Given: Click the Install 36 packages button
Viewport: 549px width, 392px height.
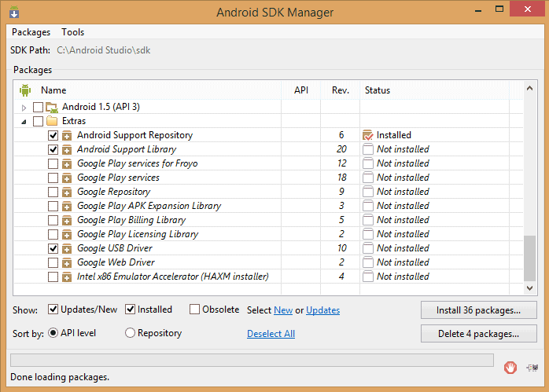Looking at the screenshot, I should point(479,310).
